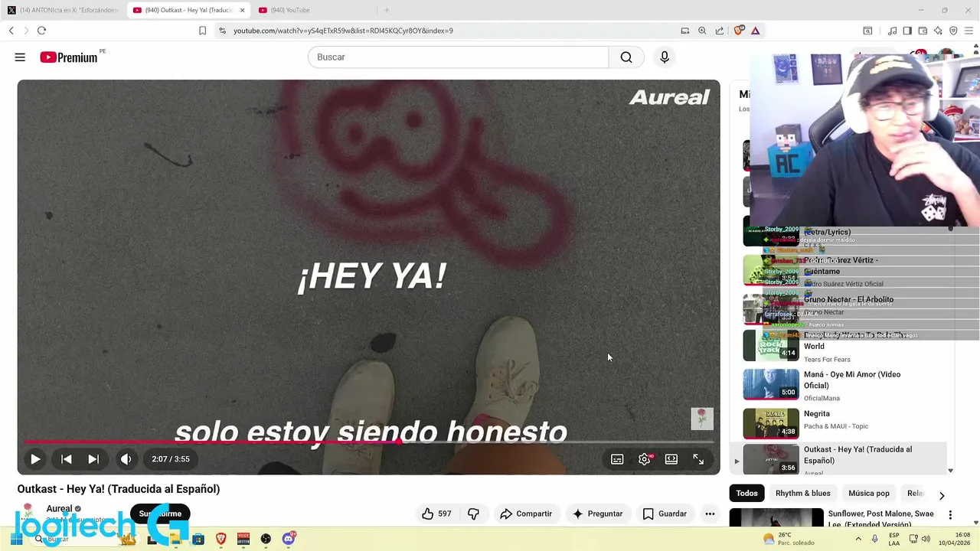Open Discord from the taskbar
Screen dimensions: 980x551
(289, 539)
